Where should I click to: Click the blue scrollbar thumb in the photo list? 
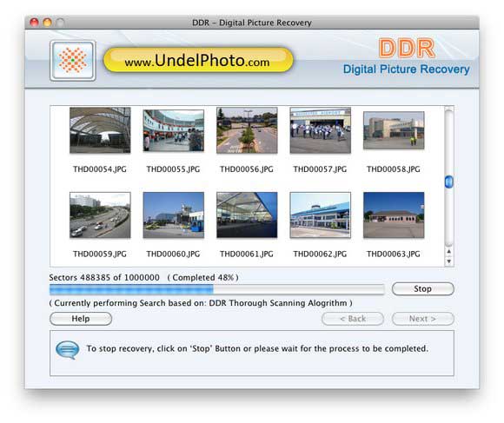click(x=449, y=182)
